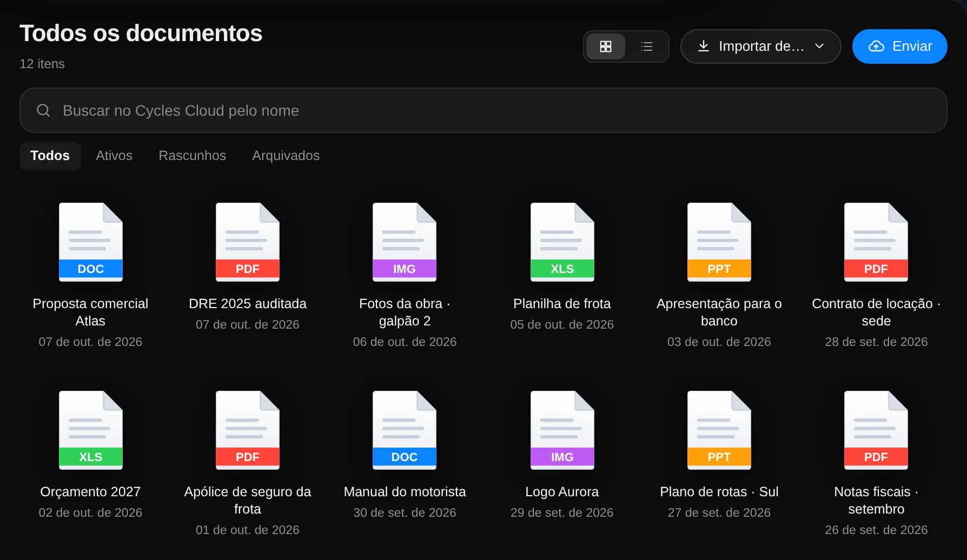Click the date 30 de set. de 2026
The height and width of the screenshot is (560, 967).
pos(405,512)
